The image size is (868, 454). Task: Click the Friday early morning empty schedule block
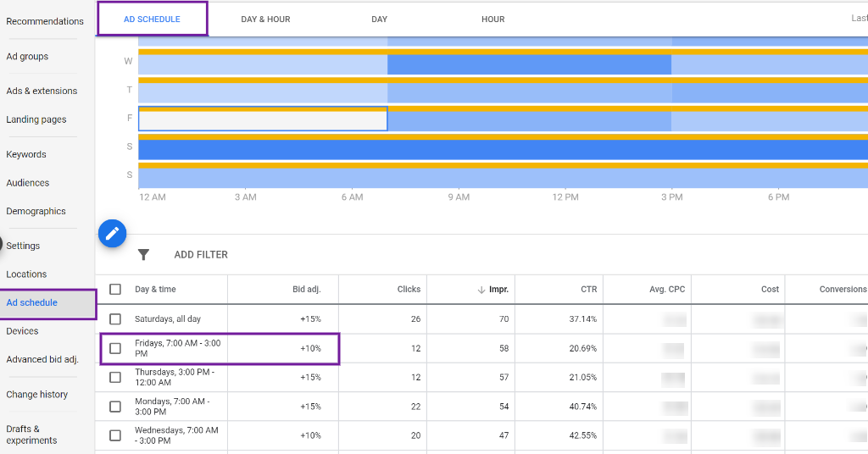tap(263, 119)
